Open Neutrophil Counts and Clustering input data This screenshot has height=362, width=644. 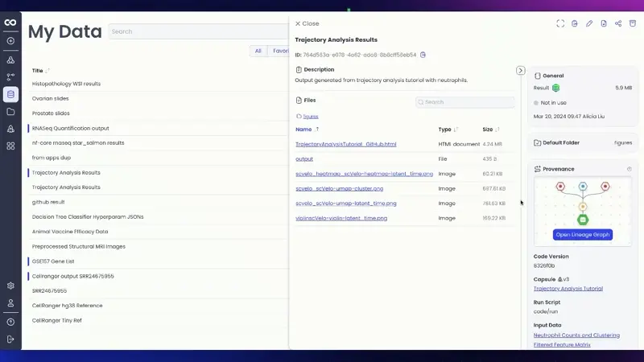(576, 335)
